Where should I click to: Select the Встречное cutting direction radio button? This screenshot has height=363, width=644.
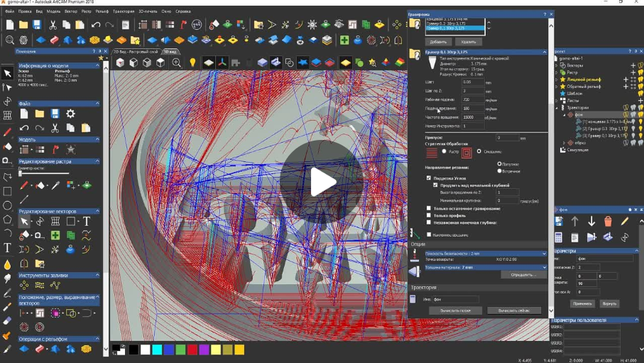[499, 170]
